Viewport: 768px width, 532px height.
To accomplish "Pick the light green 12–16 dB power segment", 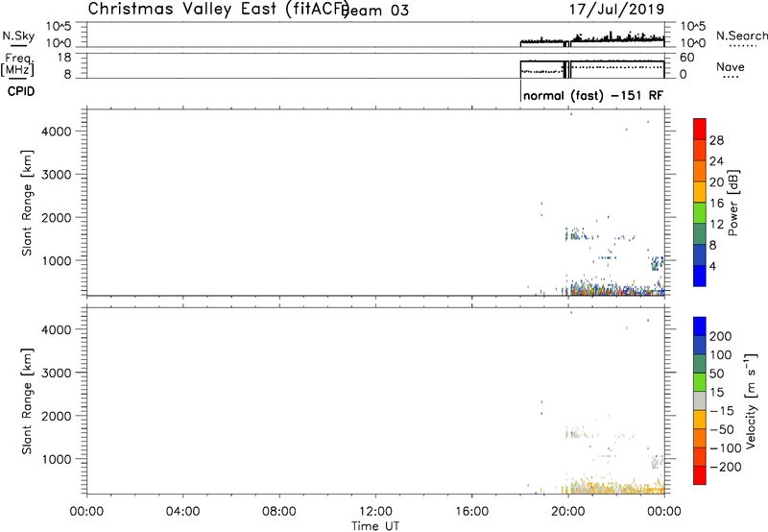I will point(700,213).
